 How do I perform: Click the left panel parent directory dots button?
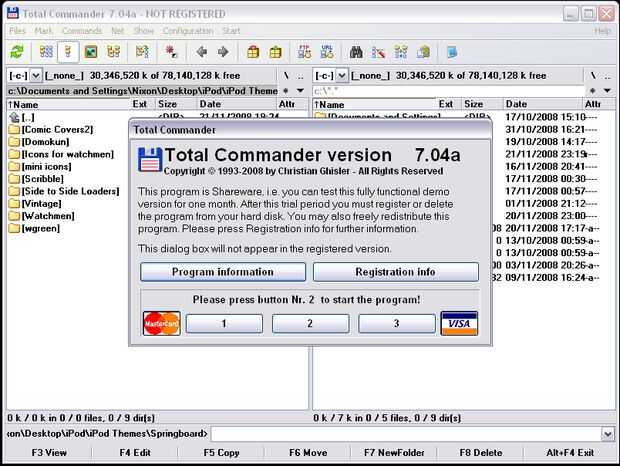[301, 75]
